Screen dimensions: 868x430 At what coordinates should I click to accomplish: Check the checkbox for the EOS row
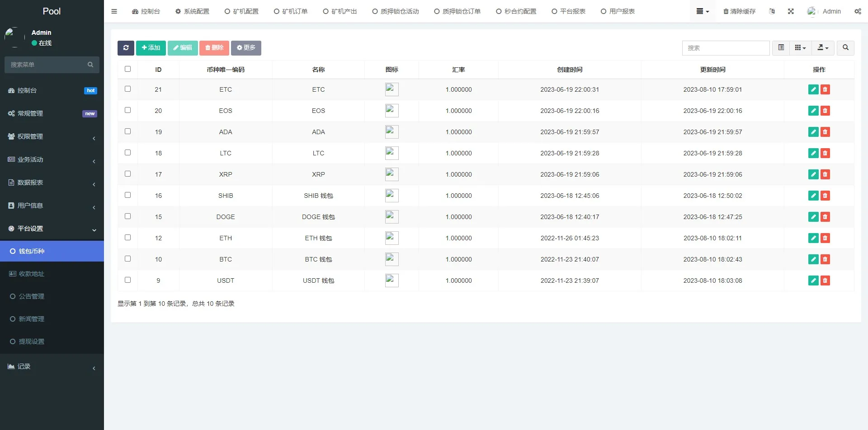pos(127,110)
